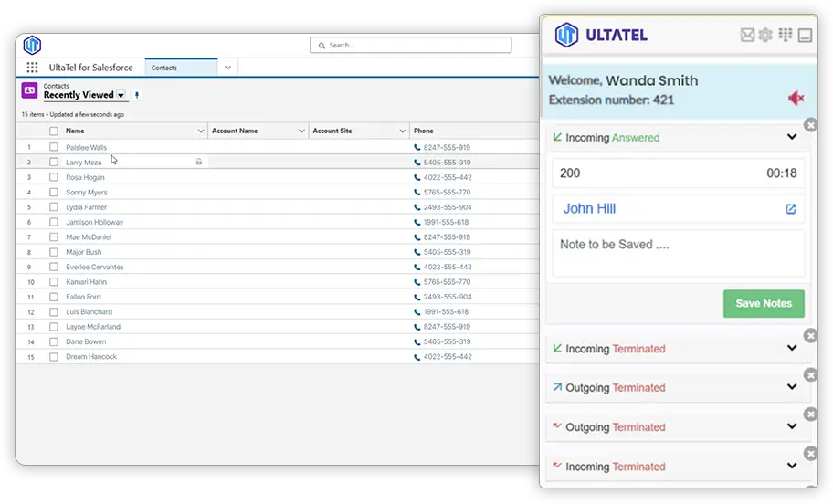The width and height of the screenshot is (833, 504).
Task: Click the muted speaker icon
Action: pyautogui.click(x=796, y=99)
